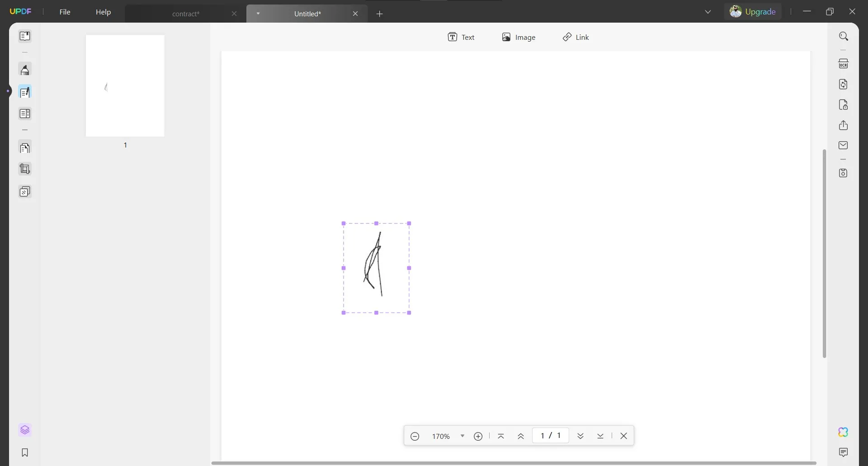This screenshot has height=466, width=868.
Task: Close the page navigation bar
Action: pos(624,436)
